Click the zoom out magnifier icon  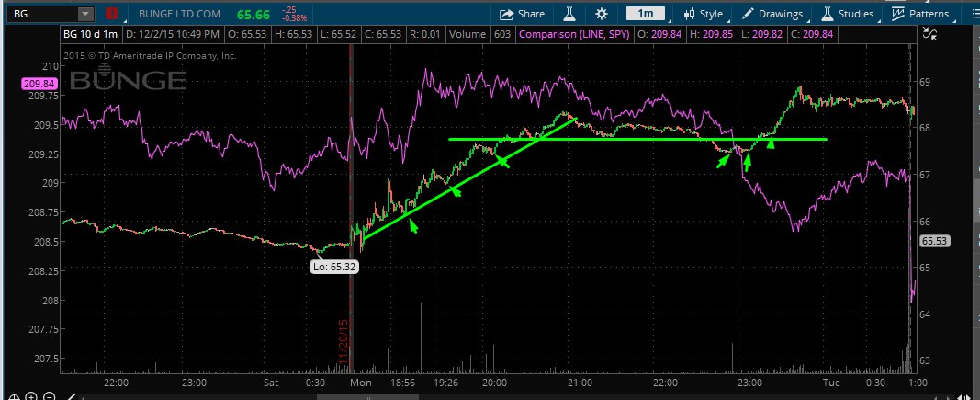50,397
